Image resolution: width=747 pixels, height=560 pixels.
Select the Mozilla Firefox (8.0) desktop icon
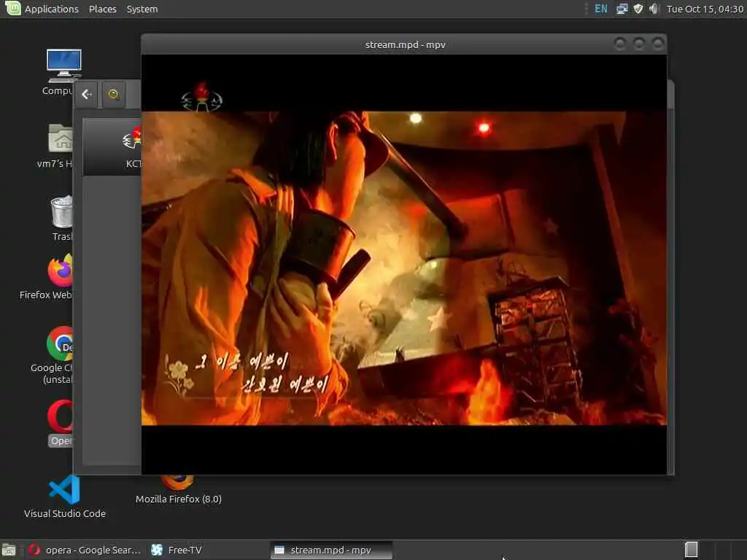178,491
